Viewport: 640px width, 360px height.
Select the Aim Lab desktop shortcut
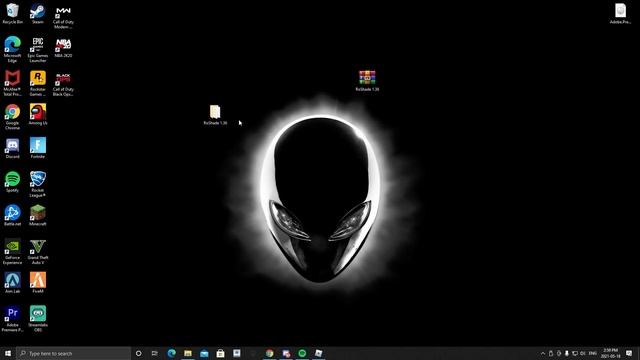coord(12,283)
